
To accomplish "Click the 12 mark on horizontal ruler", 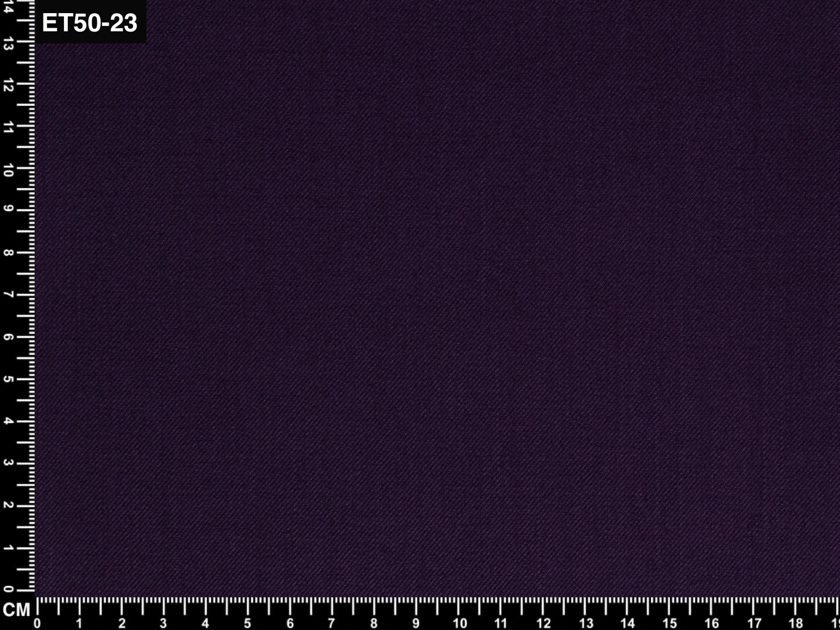I will pos(544,623).
